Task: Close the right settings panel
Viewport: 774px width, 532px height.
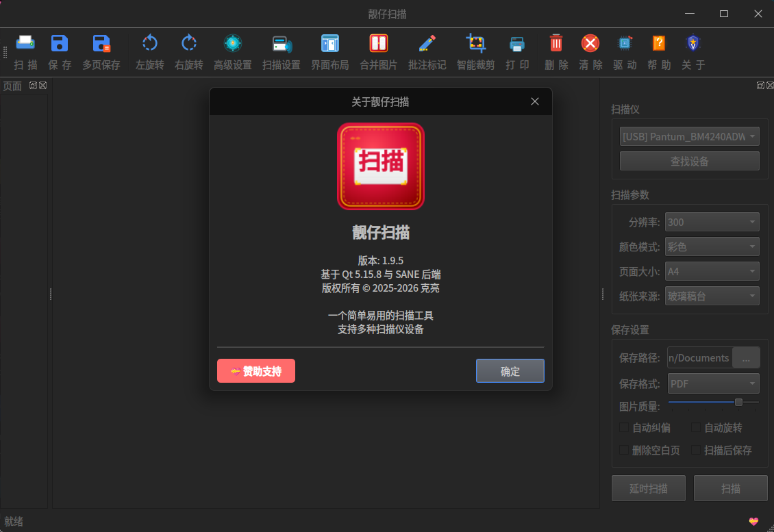Action: point(770,86)
